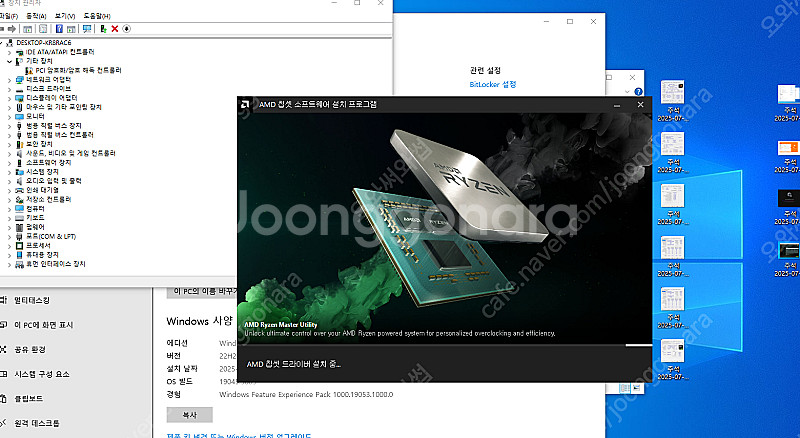Click the 관련 설정 heading

click(485, 70)
